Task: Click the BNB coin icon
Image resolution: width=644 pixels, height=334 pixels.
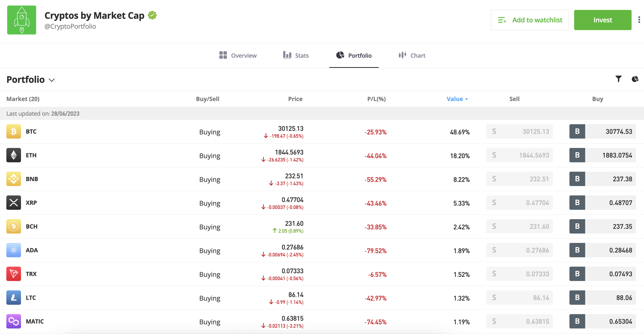Action: pyautogui.click(x=14, y=179)
